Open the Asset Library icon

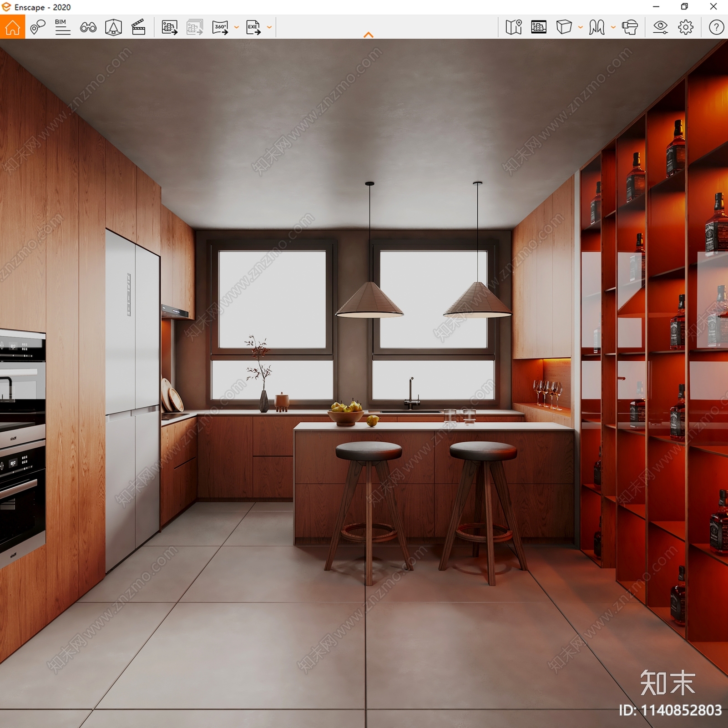[x=539, y=27]
